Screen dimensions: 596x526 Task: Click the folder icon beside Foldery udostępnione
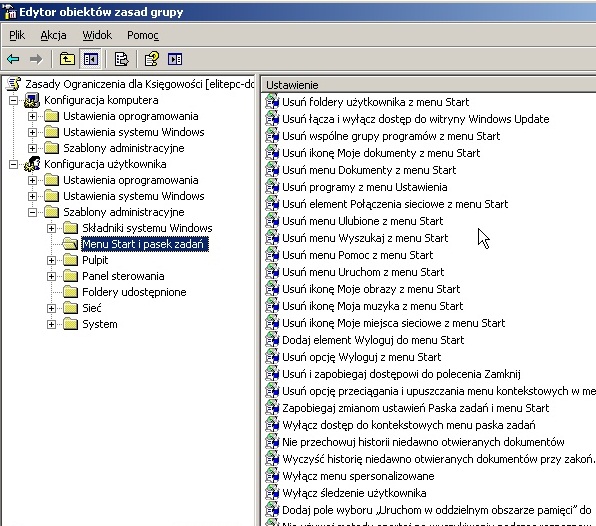[x=71, y=292]
